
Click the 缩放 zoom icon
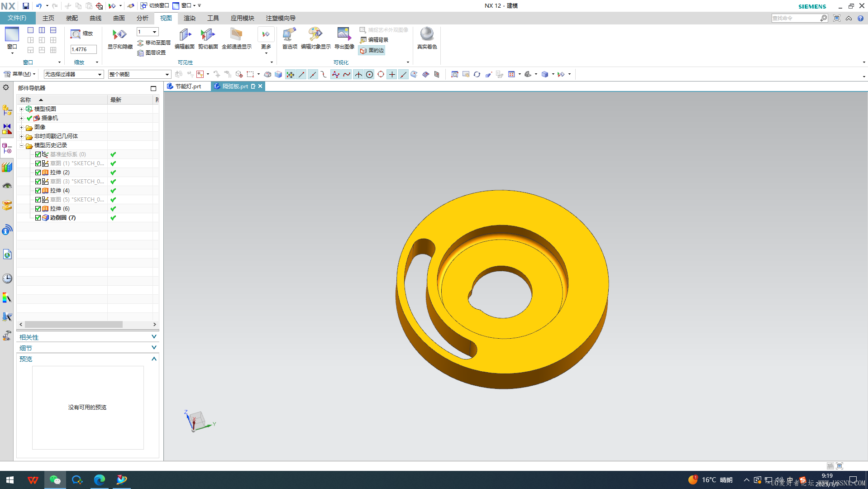tap(76, 34)
